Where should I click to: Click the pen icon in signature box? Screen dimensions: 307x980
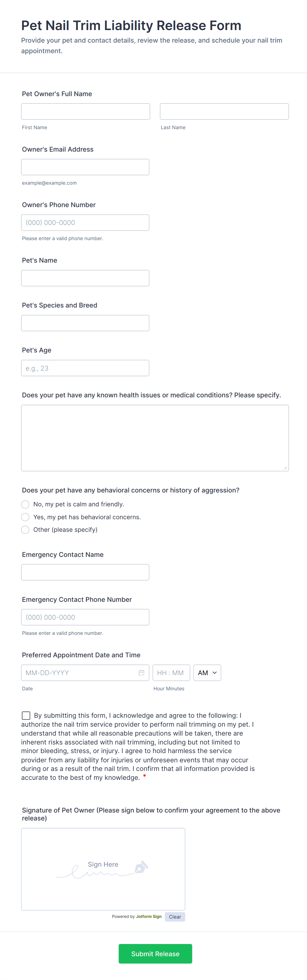(141, 867)
